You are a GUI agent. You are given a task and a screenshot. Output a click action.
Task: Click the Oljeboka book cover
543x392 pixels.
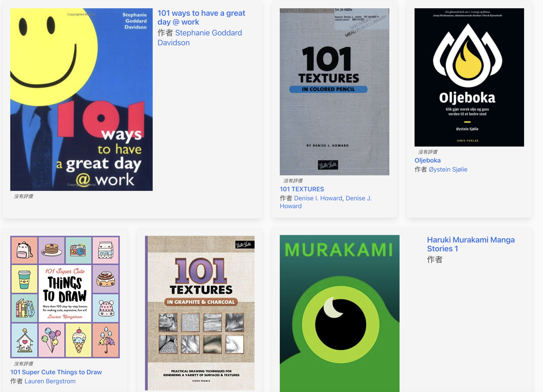[469, 77]
